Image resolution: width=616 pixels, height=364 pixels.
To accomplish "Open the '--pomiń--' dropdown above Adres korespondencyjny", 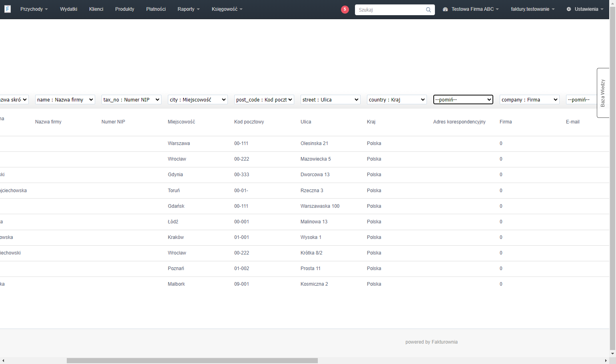I will point(463,99).
